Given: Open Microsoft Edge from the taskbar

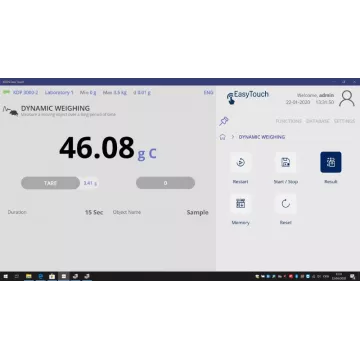Looking at the screenshot, I should (40, 276).
